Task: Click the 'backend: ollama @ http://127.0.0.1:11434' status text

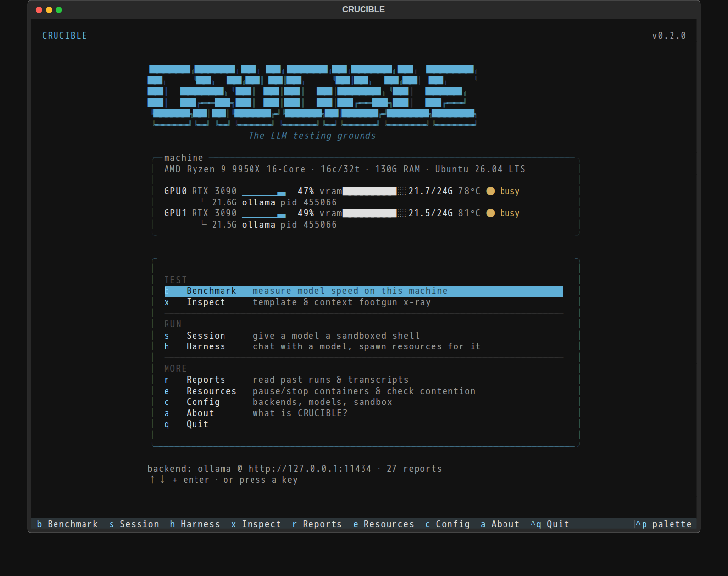Action: coord(259,469)
